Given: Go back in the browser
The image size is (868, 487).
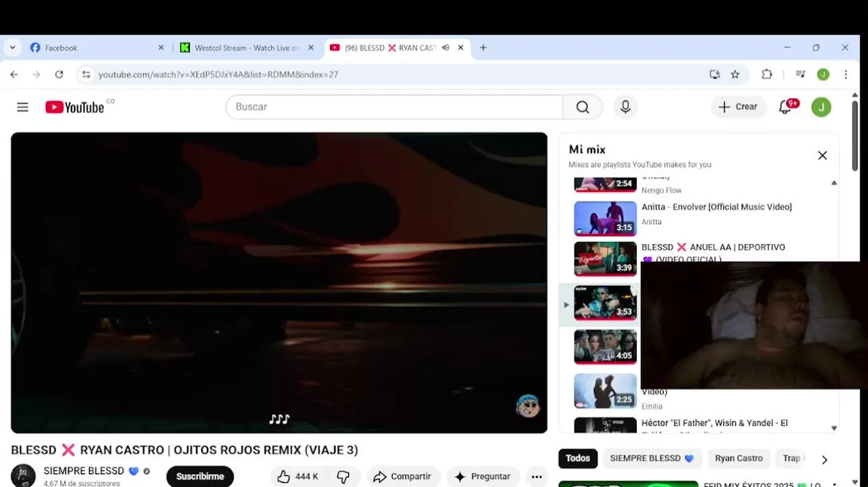Looking at the screenshot, I should (14, 74).
